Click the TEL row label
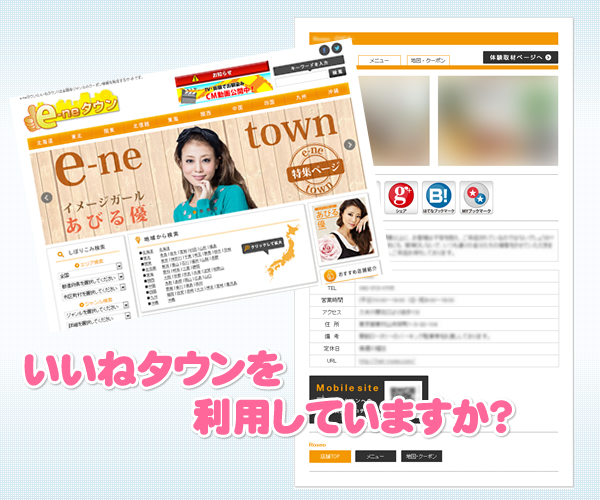 pos(332,288)
